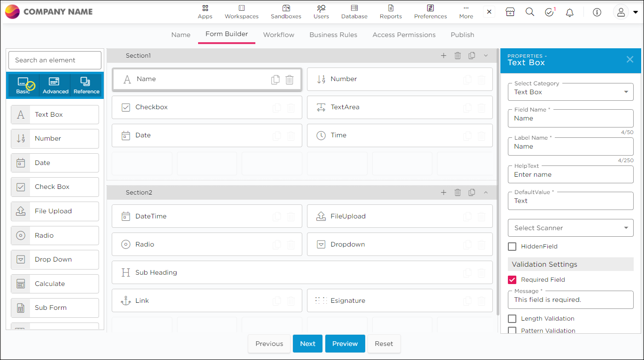The image size is (644, 360).
Task: Open the Database section
Action: click(x=354, y=12)
